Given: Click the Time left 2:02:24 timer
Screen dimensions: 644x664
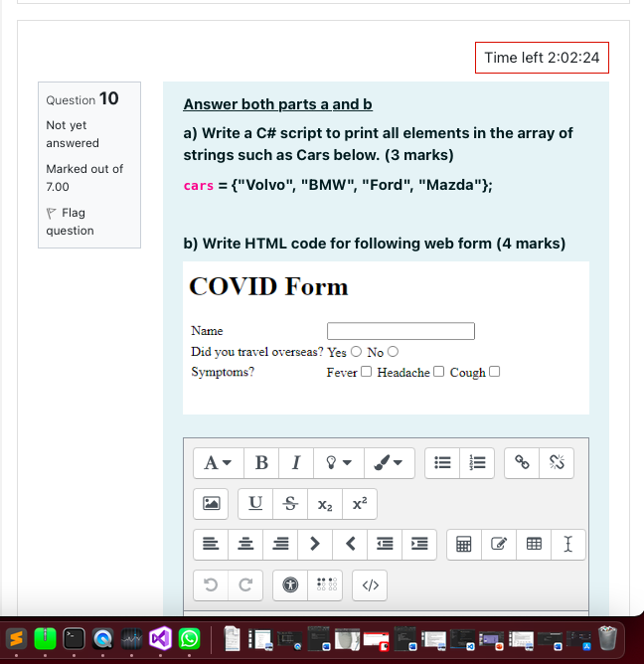Looking at the screenshot, I should coord(542,58).
